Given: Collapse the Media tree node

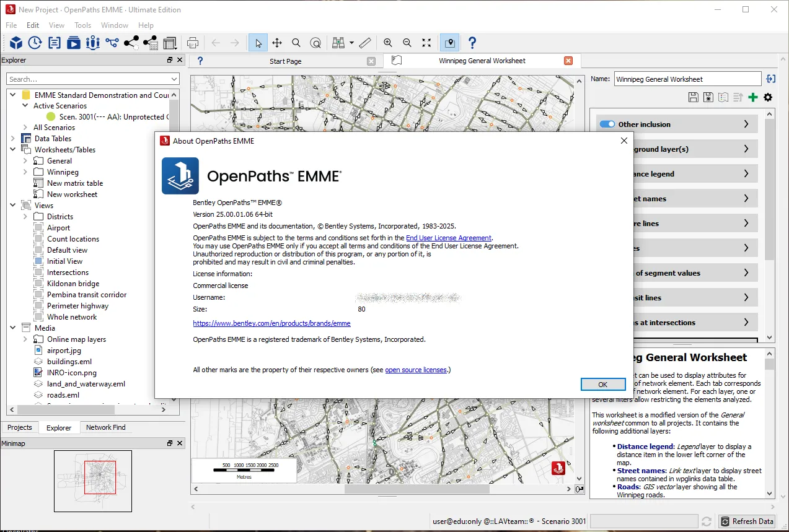Looking at the screenshot, I should click(13, 328).
